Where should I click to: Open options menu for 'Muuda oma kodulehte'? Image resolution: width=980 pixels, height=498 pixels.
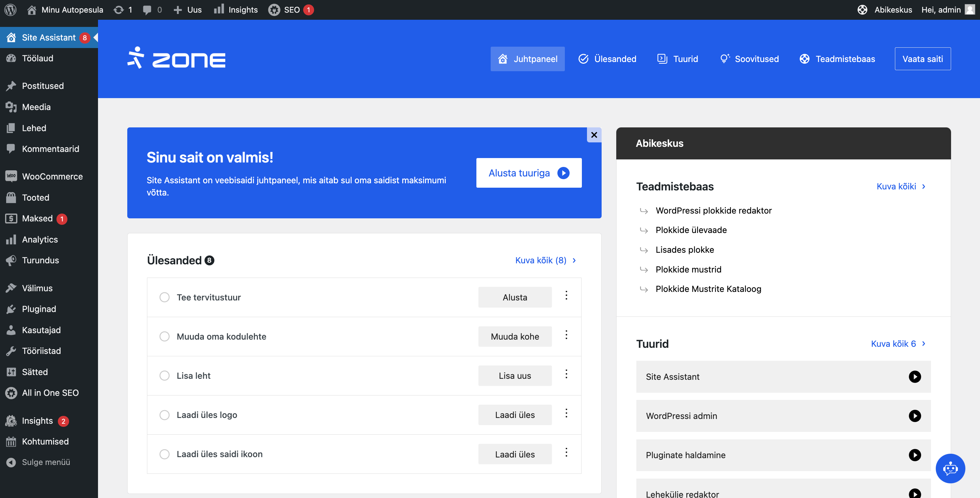(566, 334)
